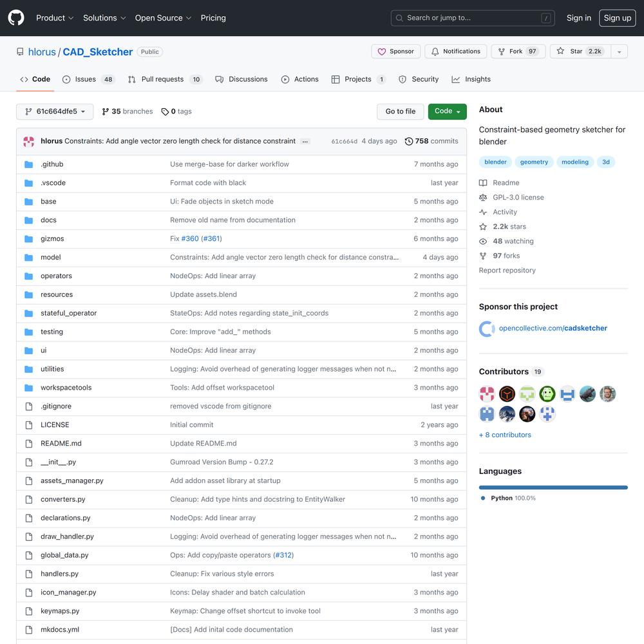This screenshot has width=644, height=644.
Task: Click the tag icon next to 0 tags
Action: click(165, 111)
